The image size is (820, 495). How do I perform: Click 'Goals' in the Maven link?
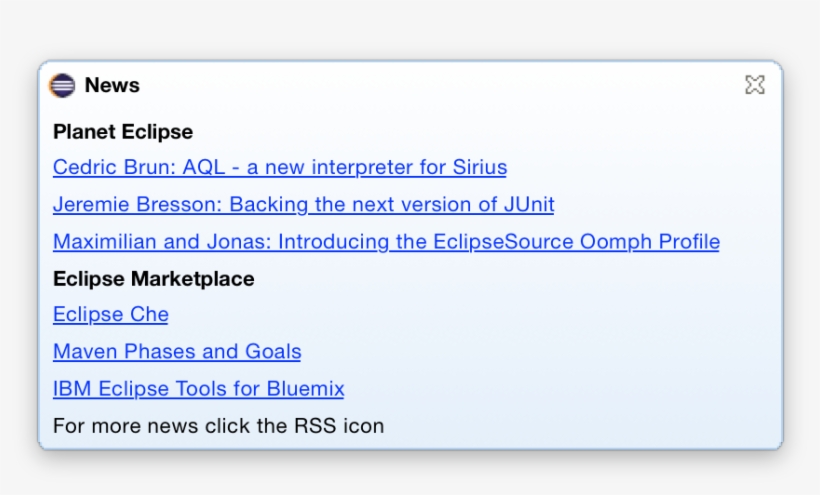tap(272, 352)
